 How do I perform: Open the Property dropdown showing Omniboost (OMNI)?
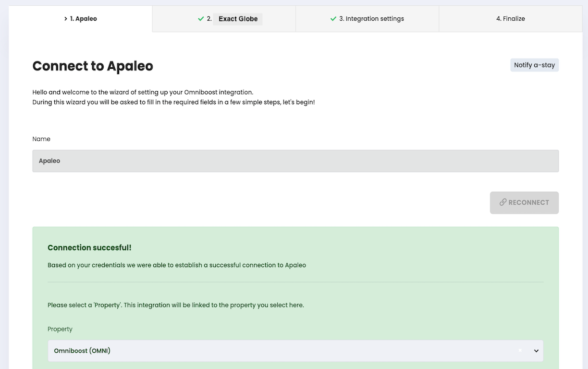coord(295,351)
